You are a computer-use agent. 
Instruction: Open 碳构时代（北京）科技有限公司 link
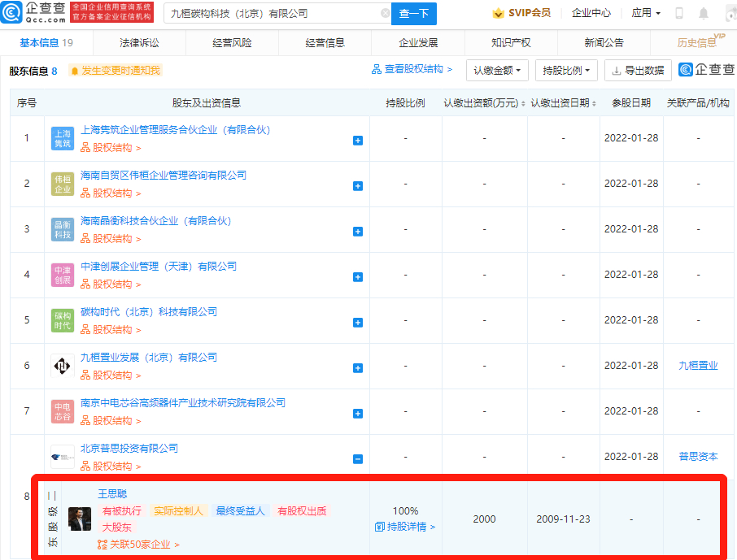[149, 312]
